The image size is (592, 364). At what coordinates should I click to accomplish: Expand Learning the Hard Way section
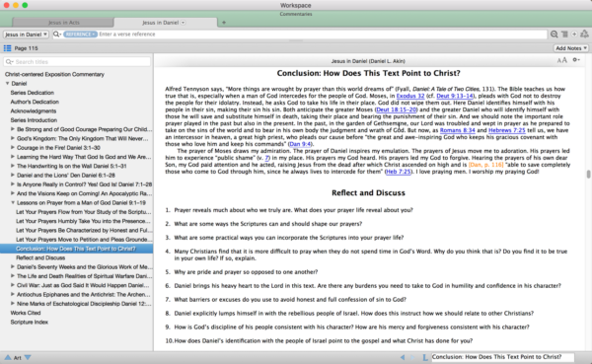pos(13,156)
